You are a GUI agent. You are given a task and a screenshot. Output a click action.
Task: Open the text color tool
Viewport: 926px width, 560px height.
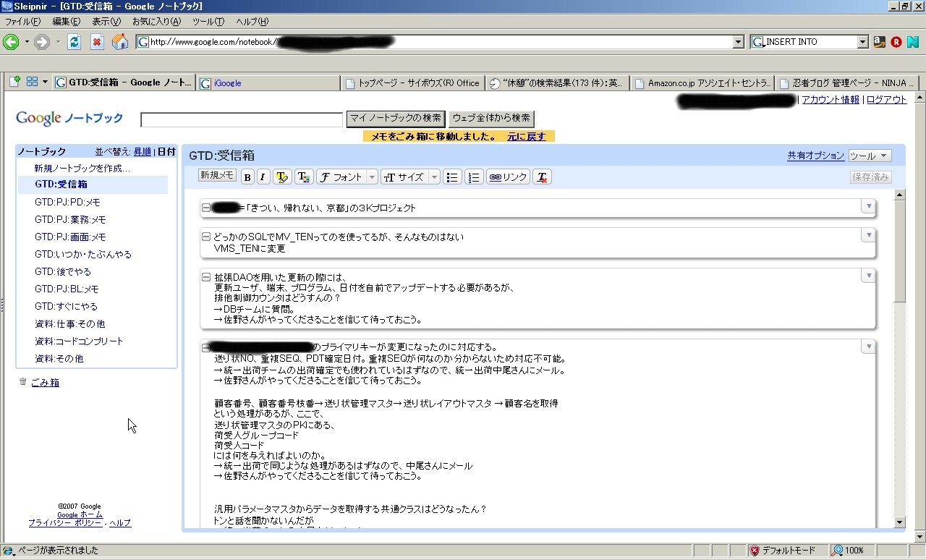pos(303,177)
